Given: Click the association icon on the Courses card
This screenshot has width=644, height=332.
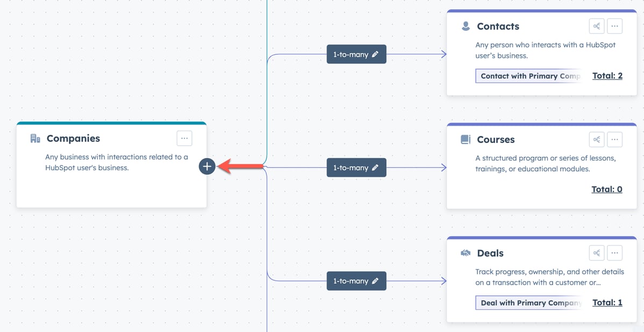Looking at the screenshot, I should 596,139.
